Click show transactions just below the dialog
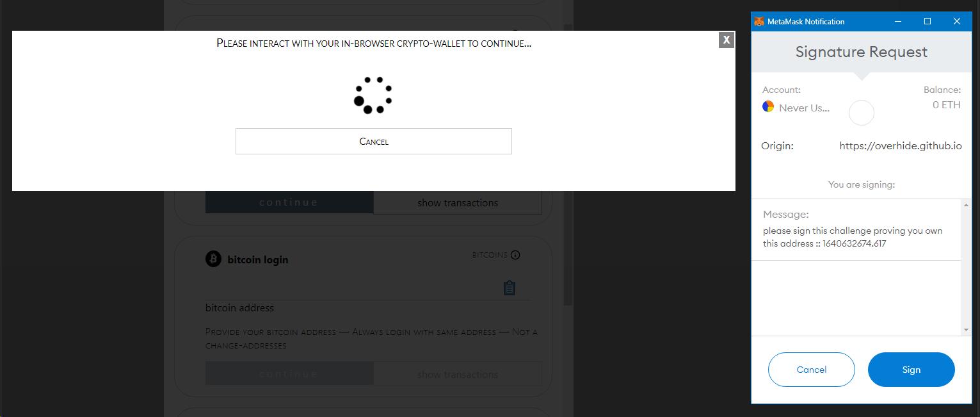The width and height of the screenshot is (980, 417). pyautogui.click(x=457, y=203)
